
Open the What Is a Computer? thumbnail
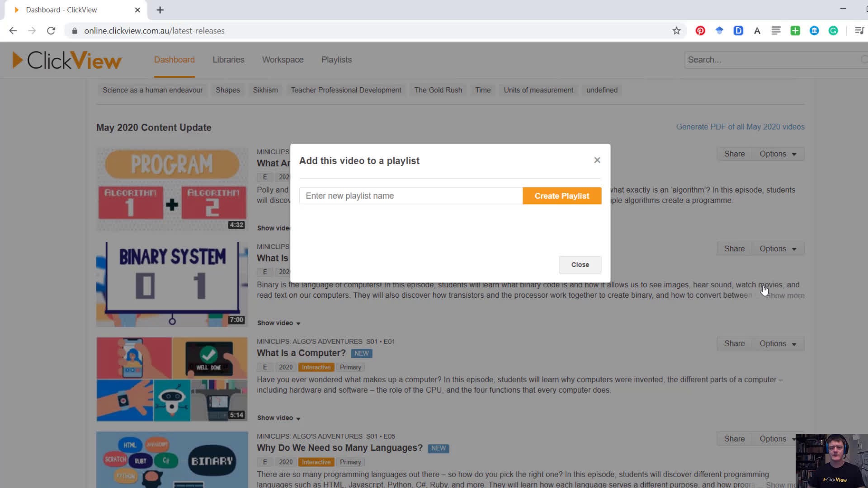(x=172, y=379)
